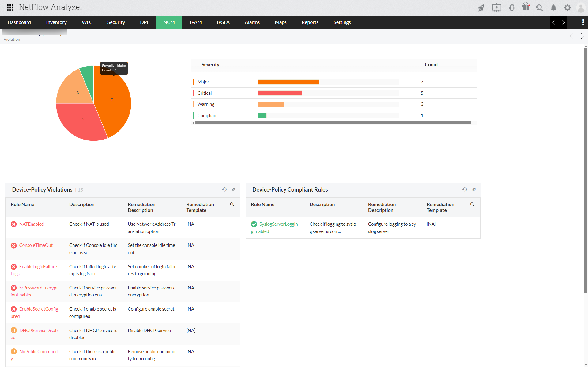Open the notifications bell
The height and width of the screenshot is (367, 588).
tap(553, 8)
